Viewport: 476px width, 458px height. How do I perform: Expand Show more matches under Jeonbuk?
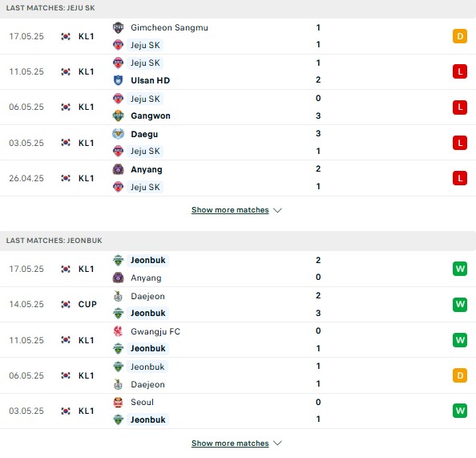pos(230,444)
